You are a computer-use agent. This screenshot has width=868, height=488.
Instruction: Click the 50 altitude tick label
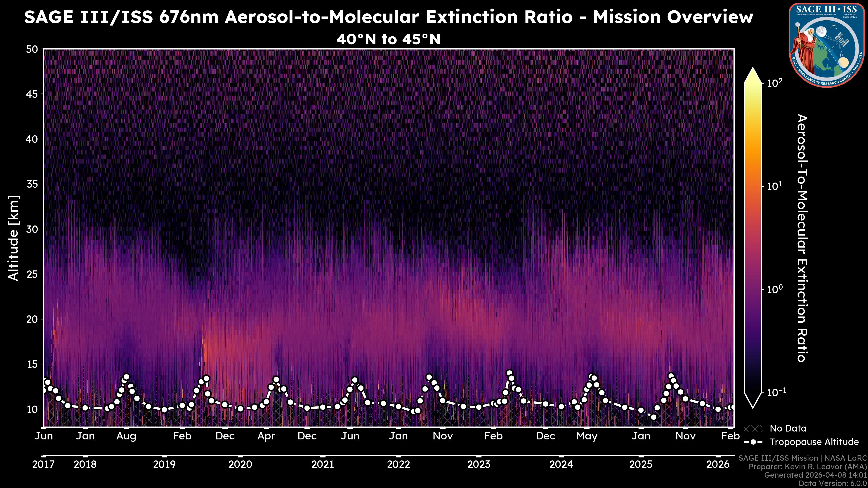32,49
